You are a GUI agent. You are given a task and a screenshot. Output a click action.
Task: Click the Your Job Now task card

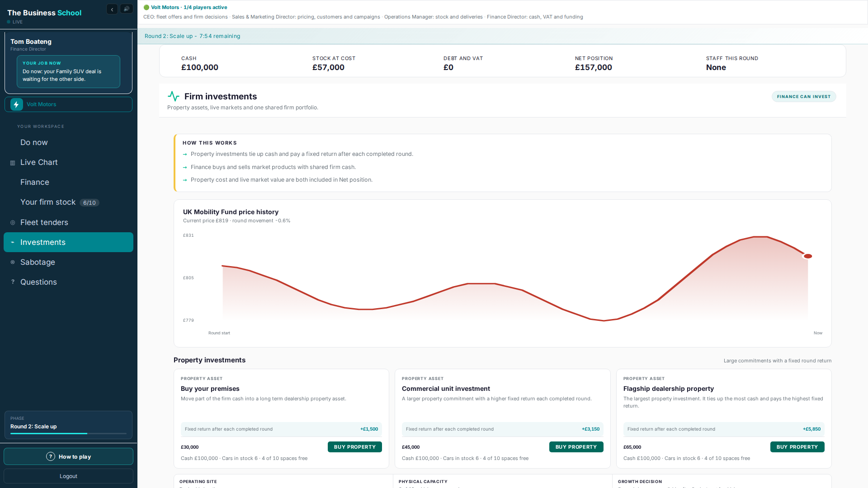point(68,71)
